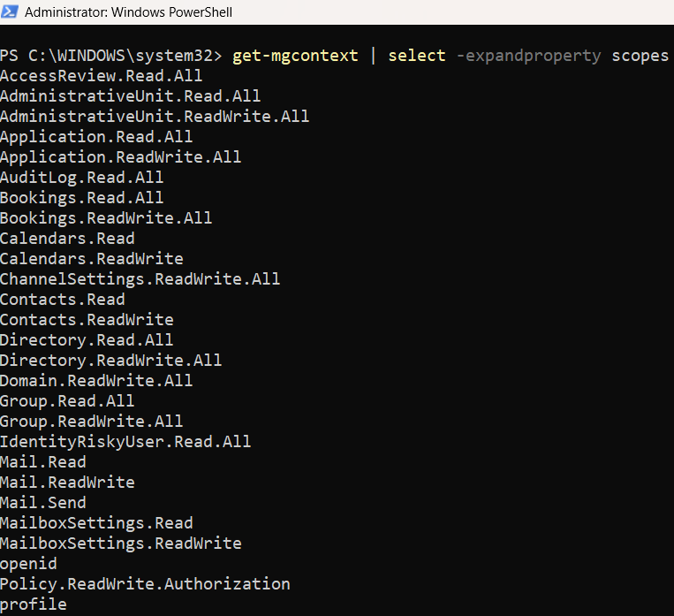
Task: Click the Group.Read.All scope line
Action: click(x=67, y=401)
